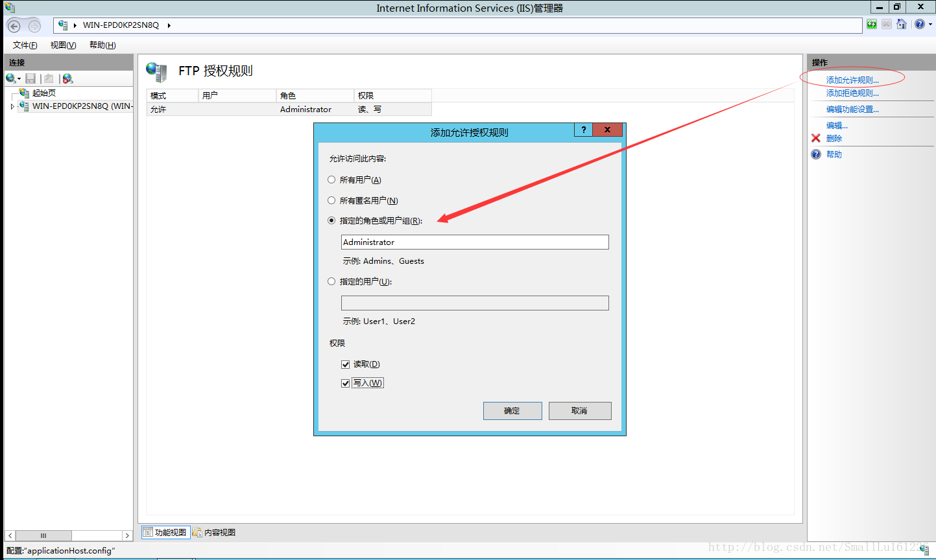Click the server icon in the address bar

(63, 25)
